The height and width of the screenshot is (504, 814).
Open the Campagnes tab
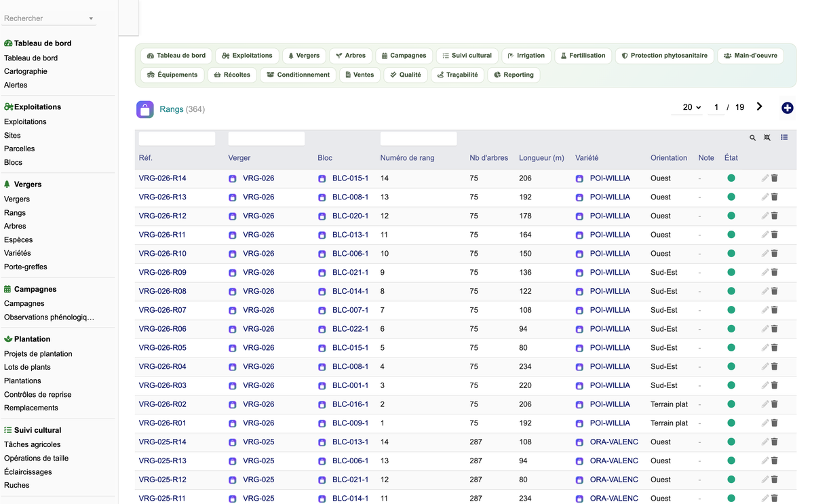click(404, 56)
